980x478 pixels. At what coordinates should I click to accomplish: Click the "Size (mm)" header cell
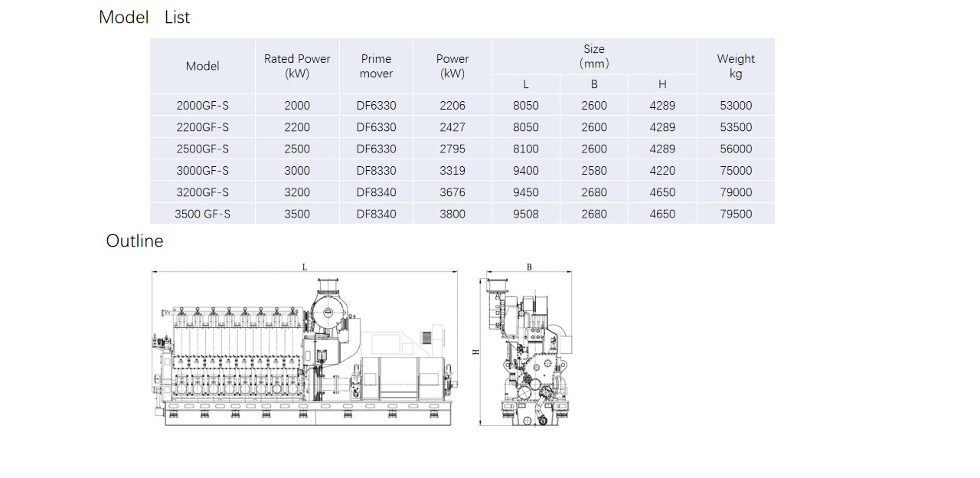(593, 56)
